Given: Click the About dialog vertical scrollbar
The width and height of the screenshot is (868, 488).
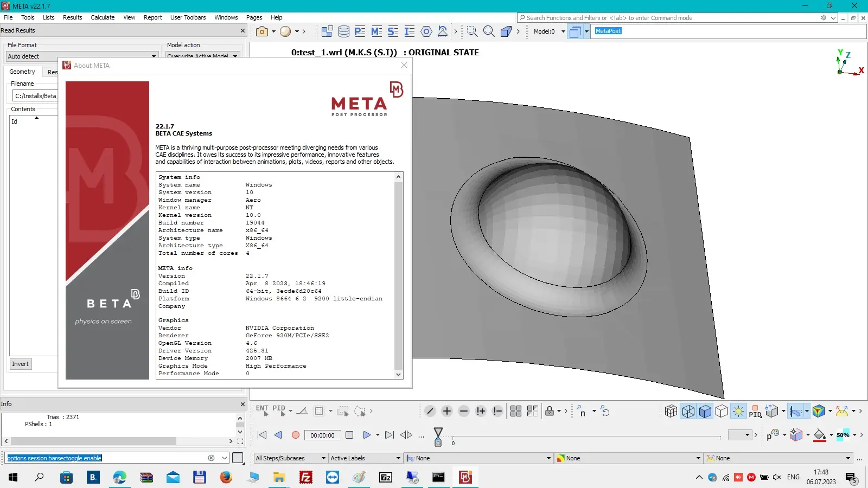Looking at the screenshot, I should [x=399, y=275].
